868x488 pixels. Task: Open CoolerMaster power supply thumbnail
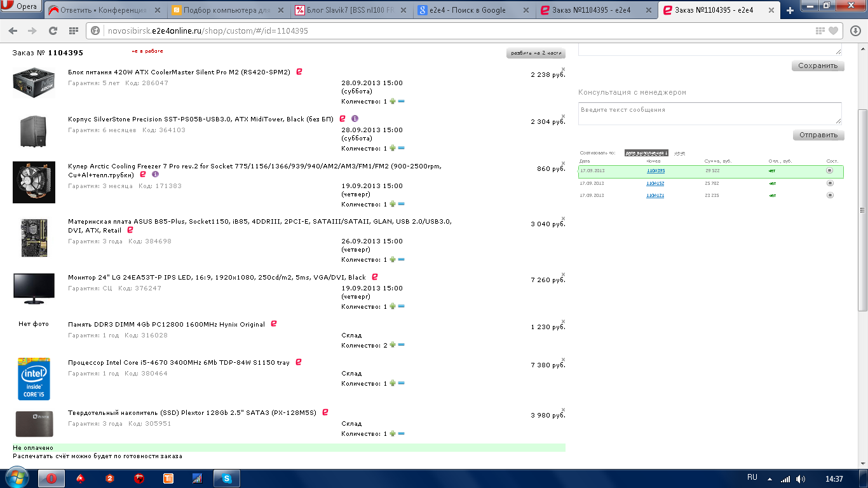pos(34,82)
